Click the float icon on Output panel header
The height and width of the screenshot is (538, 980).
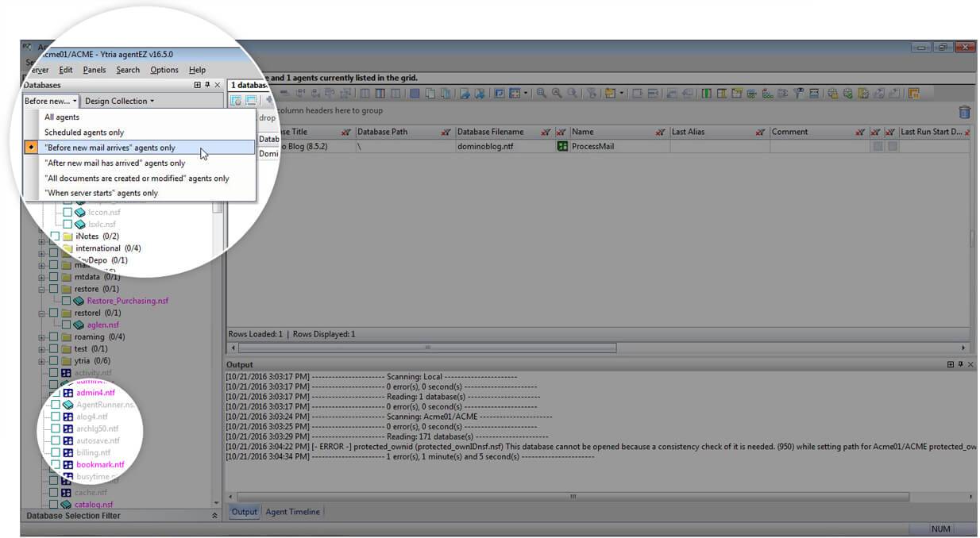pos(951,364)
